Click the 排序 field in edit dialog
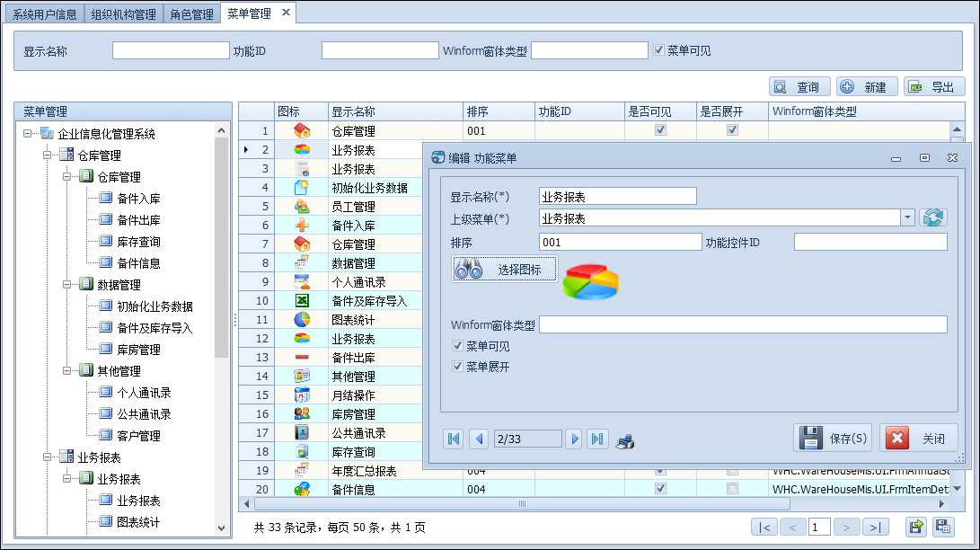The image size is (980, 550). tap(620, 242)
